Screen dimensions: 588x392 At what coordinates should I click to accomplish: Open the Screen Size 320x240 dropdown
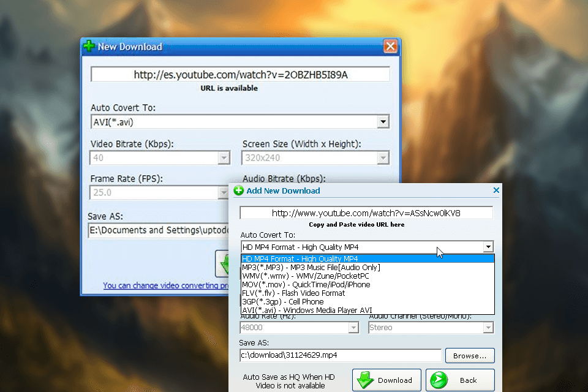tap(383, 158)
